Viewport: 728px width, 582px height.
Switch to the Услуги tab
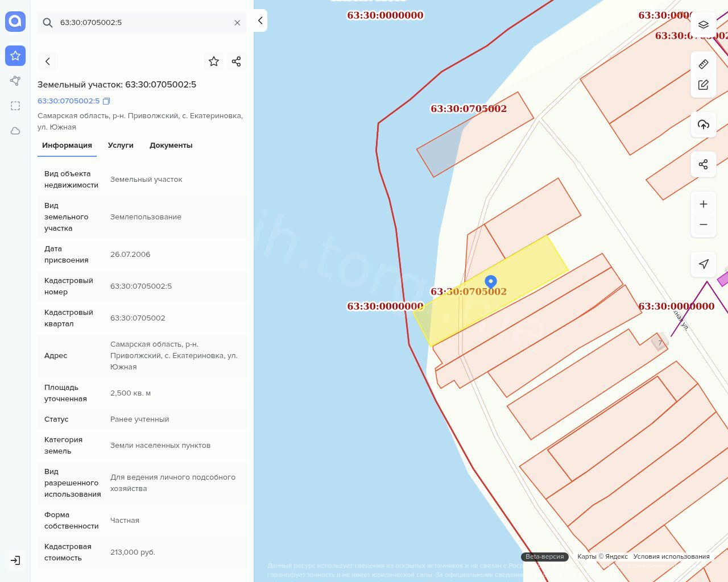pos(121,145)
